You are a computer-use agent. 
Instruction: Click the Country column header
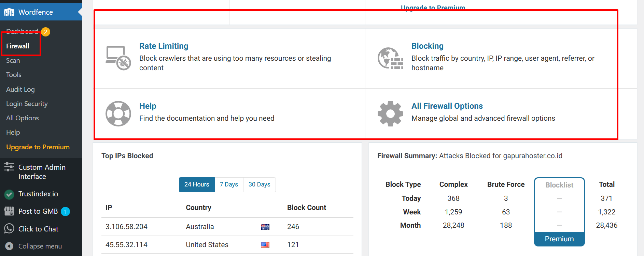pyautogui.click(x=198, y=208)
